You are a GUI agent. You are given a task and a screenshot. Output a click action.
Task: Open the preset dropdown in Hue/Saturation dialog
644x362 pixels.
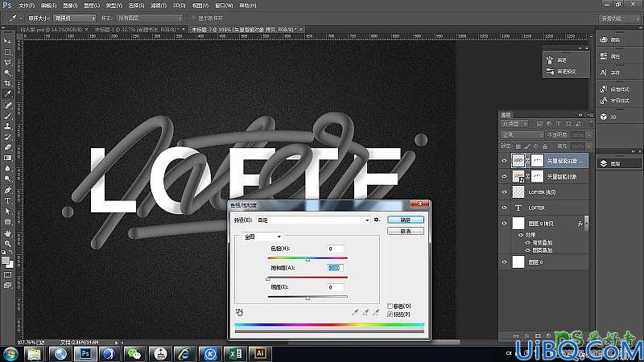313,220
